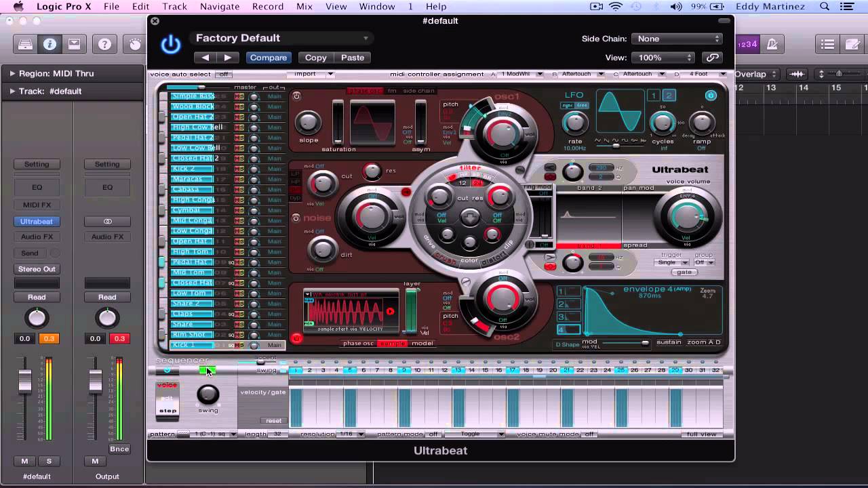Image resolution: width=868 pixels, height=488 pixels.
Task: Expand the Region: MIDI Thru disclosure triangle
Action: coord(12,73)
